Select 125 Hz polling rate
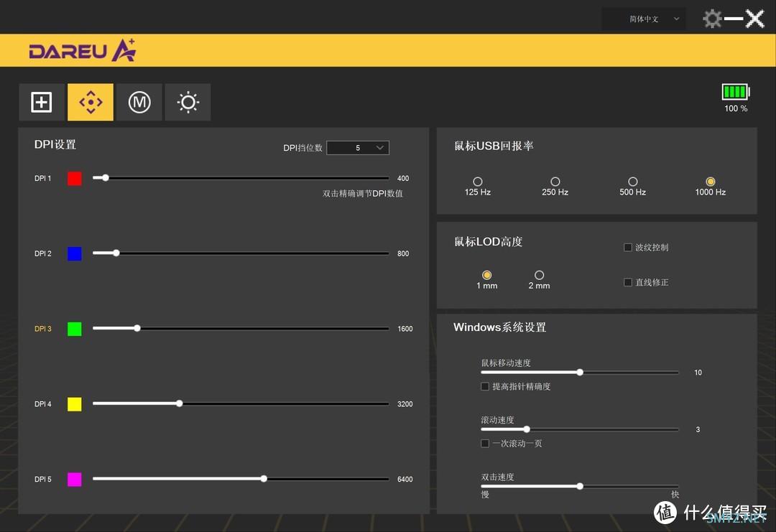Image resolution: width=776 pixels, height=532 pixels. (x=478, y=182)
